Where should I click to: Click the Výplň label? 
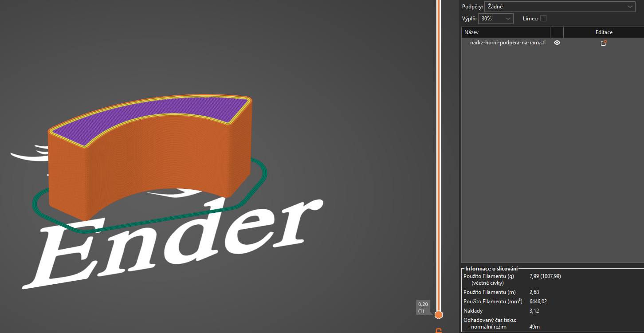coord(469,19)
